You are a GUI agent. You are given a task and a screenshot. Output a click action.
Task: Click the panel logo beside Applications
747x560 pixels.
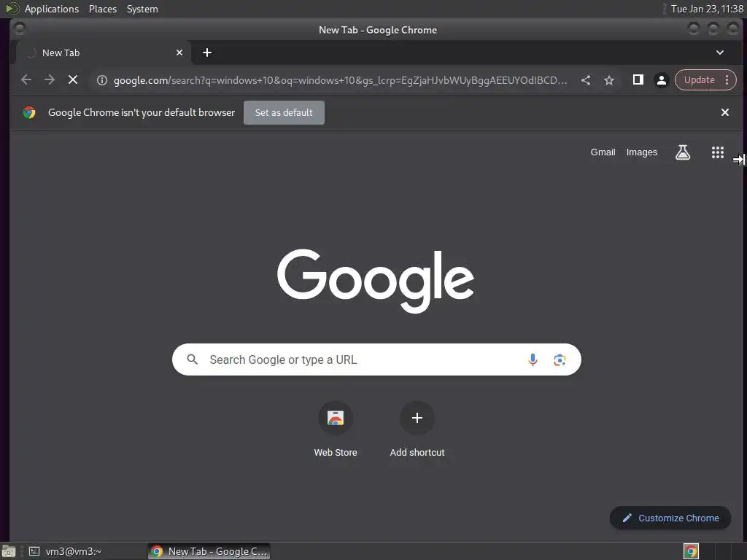pyautogui.click(x=12, y=9)
